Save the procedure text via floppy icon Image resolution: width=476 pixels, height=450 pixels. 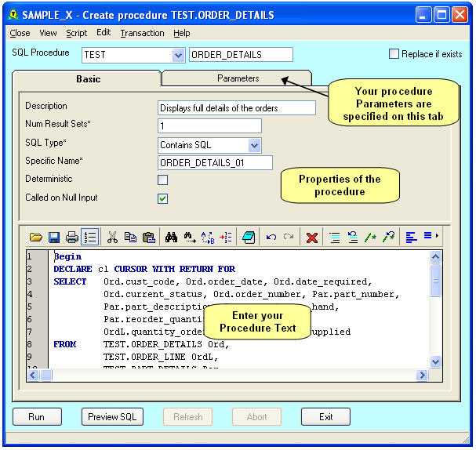(54, 237)
